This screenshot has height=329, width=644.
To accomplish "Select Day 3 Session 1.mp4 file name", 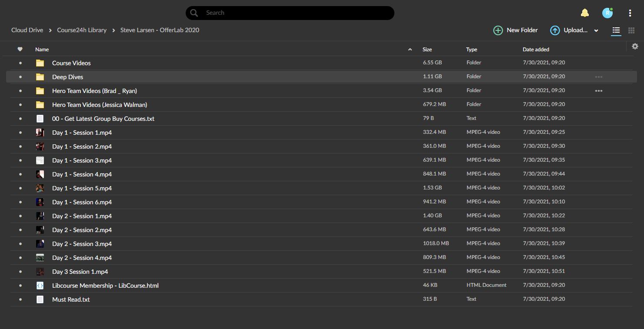I will [80, 272].
